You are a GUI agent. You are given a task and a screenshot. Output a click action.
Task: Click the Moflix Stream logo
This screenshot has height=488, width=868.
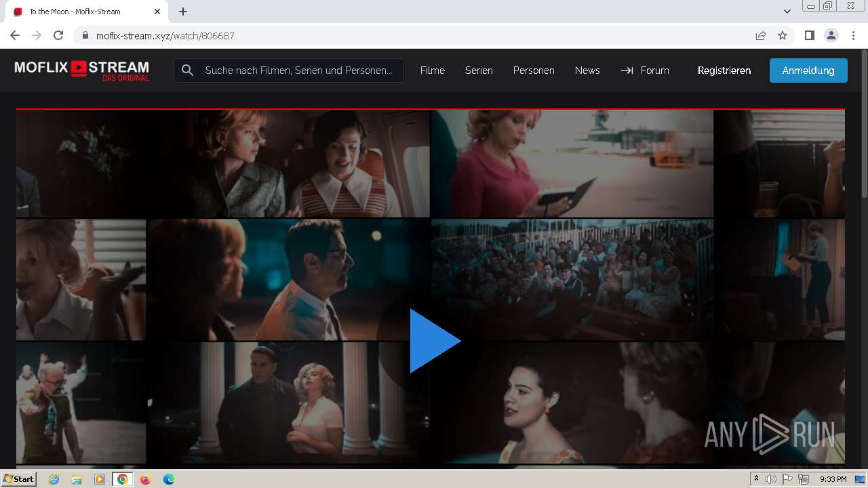(81, 70)
